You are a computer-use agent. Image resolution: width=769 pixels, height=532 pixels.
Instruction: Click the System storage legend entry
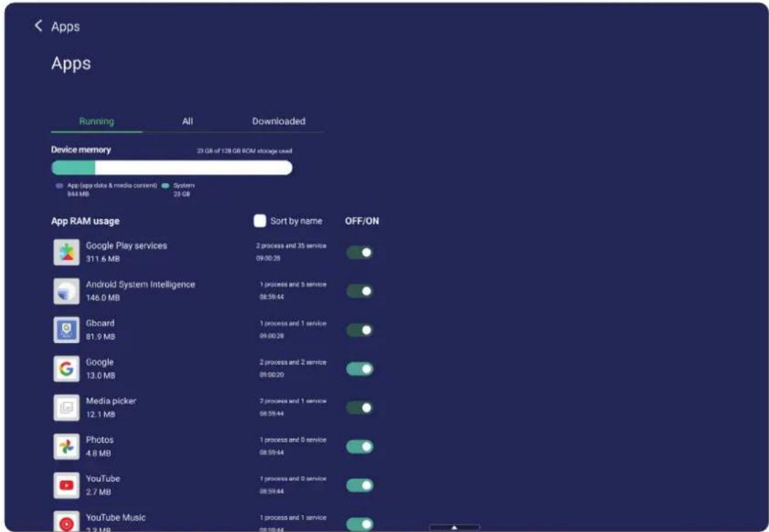pyautogui.click(x=178, y=189)
